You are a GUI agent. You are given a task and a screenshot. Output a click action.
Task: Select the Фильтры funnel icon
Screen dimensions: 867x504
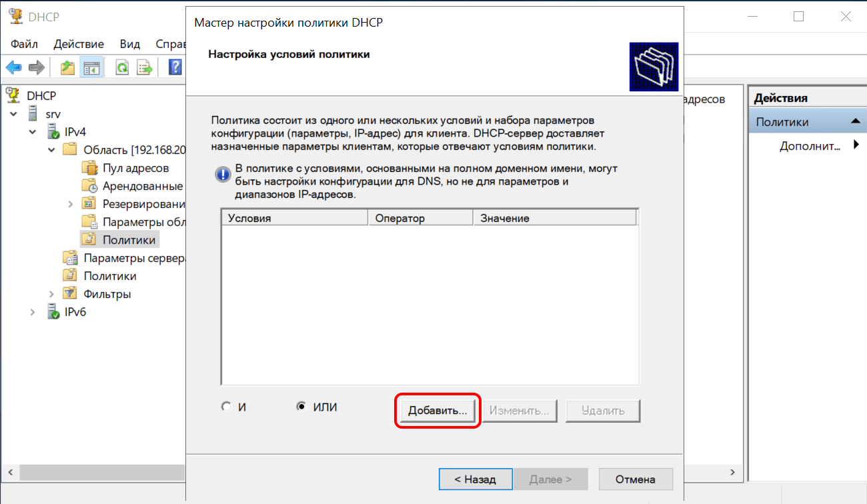pyautogui.click(x=70, y=294)
